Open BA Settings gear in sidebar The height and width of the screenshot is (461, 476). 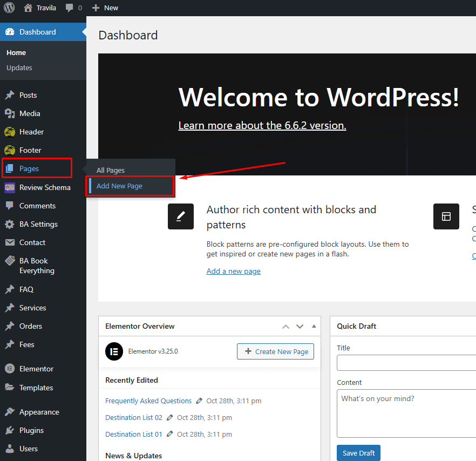point(10,224)
